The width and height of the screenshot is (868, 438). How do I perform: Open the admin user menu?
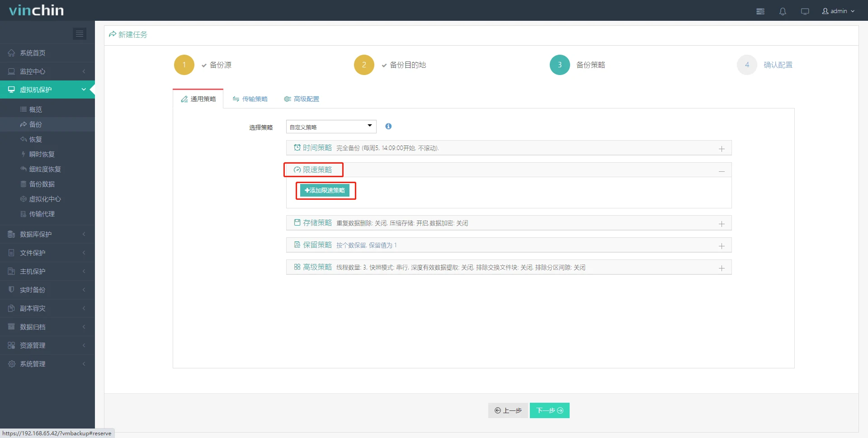pos(838,11)
